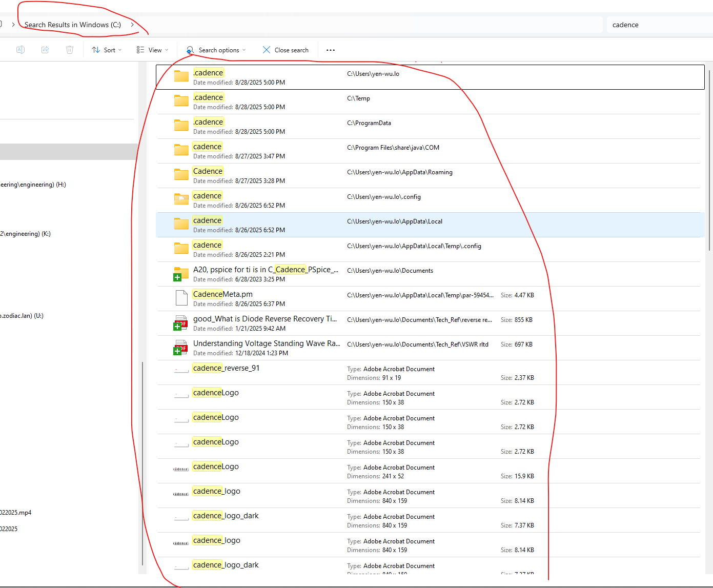Click Close search button
The height and width of the screenshot is (588, 713).
286,50
